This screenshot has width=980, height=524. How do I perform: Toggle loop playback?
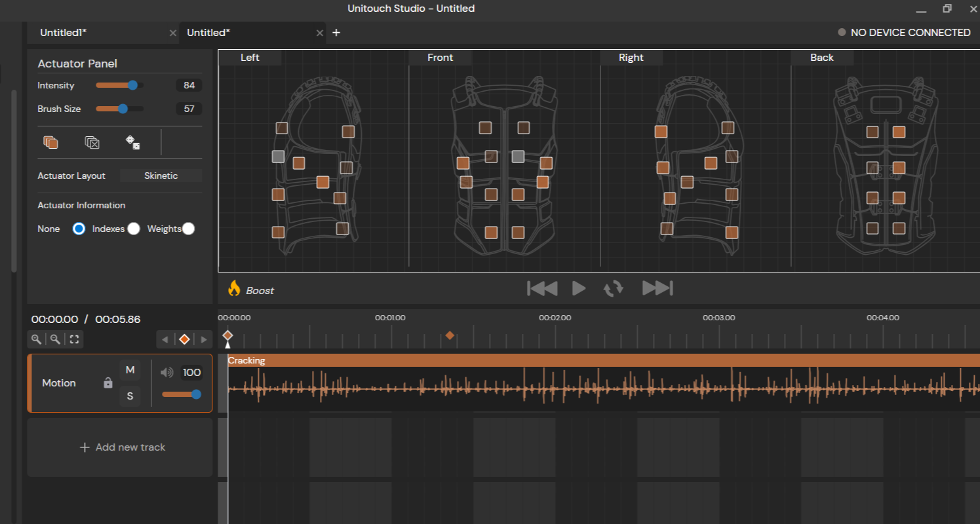[x=614, y=288]
